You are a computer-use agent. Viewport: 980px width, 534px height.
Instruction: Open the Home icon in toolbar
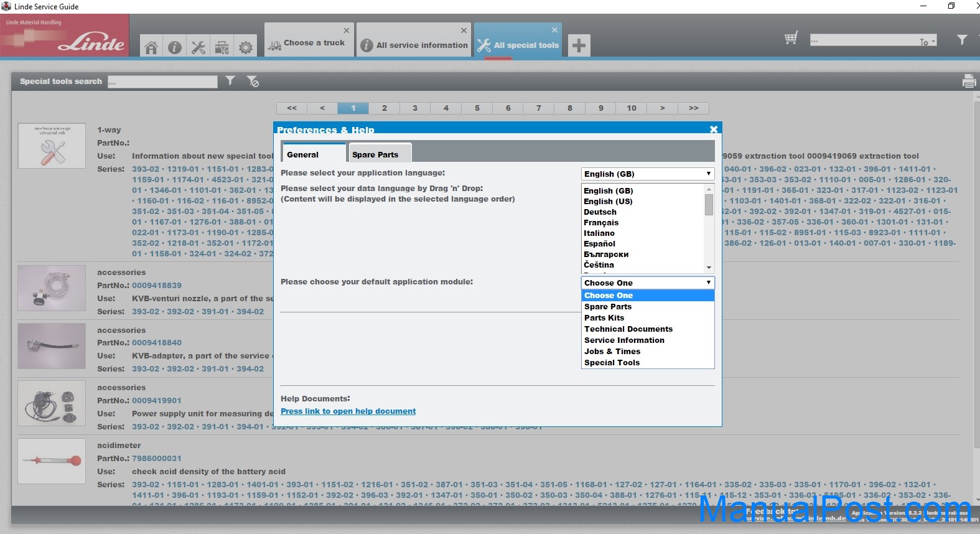coord(151,47)
